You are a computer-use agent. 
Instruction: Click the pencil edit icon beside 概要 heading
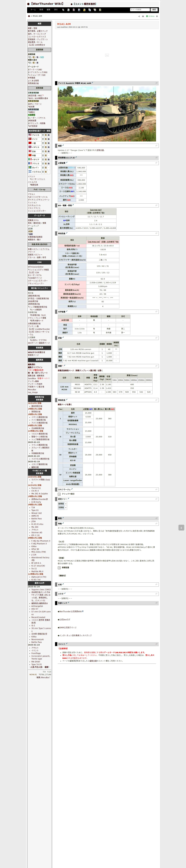[x=63, y=146]
